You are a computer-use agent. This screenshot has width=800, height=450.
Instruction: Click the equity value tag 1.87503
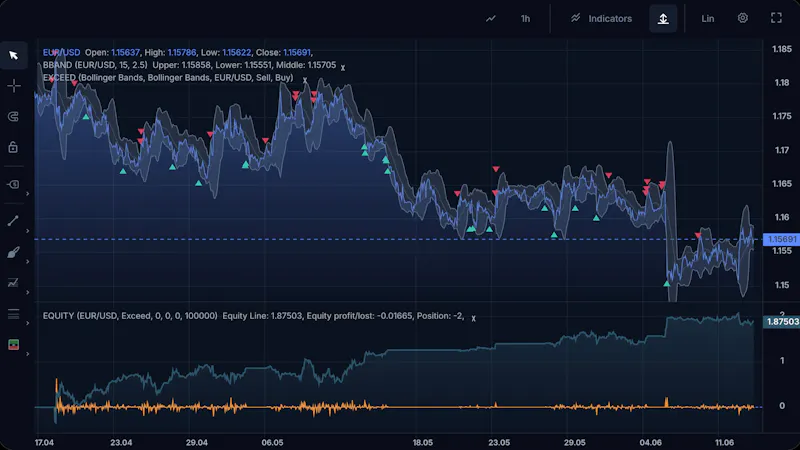(781, 321)
